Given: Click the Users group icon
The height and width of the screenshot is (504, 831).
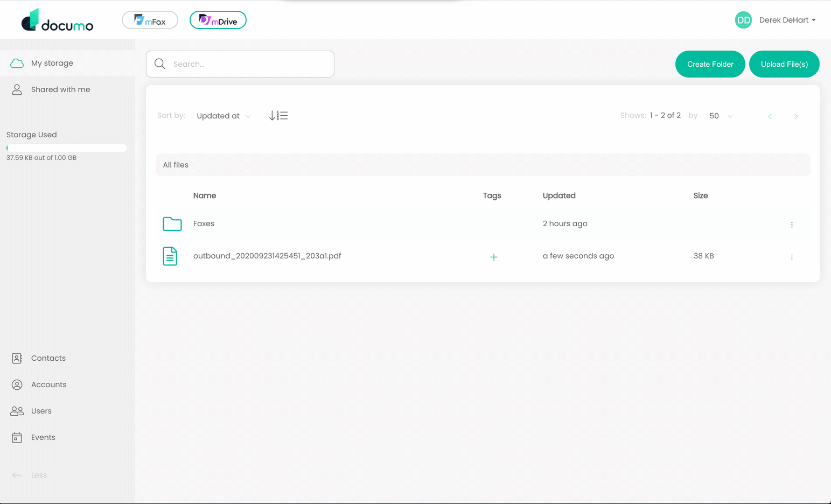Looking at the screenshot, I should pos(17,411).
